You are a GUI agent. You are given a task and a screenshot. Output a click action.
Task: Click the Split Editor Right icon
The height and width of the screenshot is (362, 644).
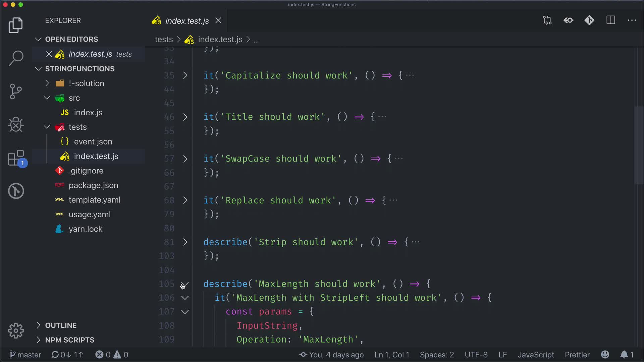(x=611, y=20)
